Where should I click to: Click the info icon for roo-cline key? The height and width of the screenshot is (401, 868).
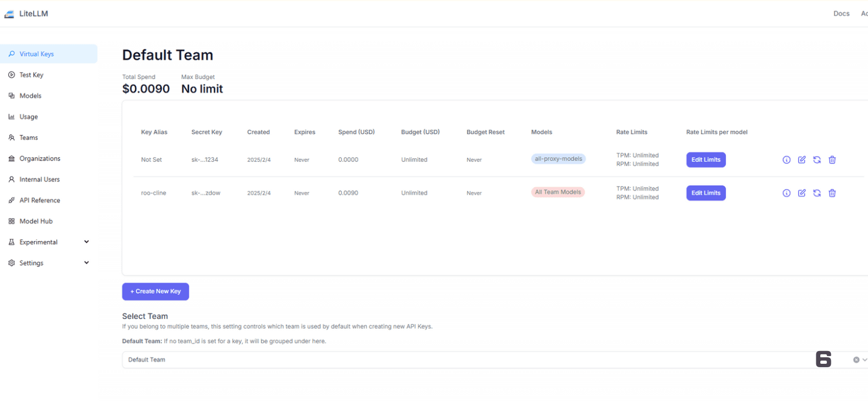(786, 193)
